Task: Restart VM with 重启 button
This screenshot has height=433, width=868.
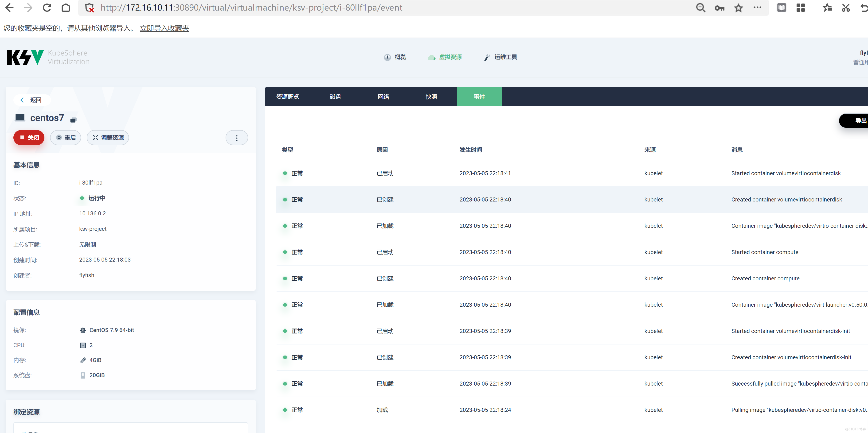Action: (66, 138)
